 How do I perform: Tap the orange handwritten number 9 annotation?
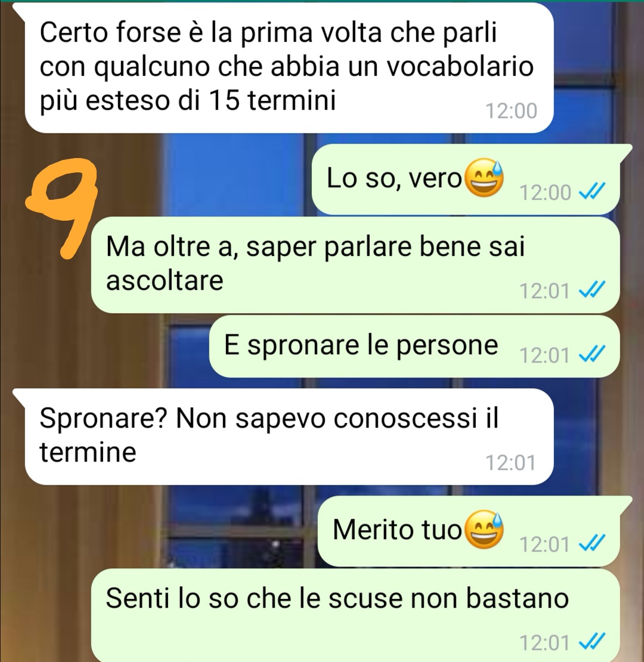pos(61,208)
